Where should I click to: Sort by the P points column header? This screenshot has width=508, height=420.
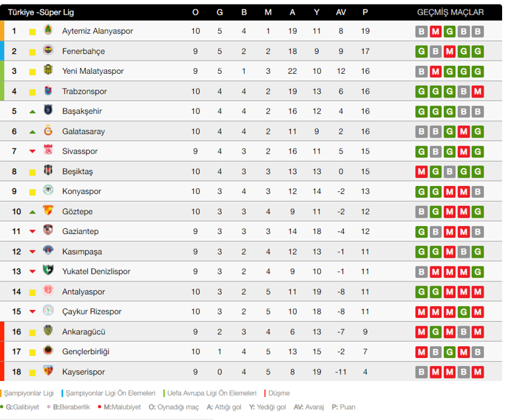coord(365,12)
